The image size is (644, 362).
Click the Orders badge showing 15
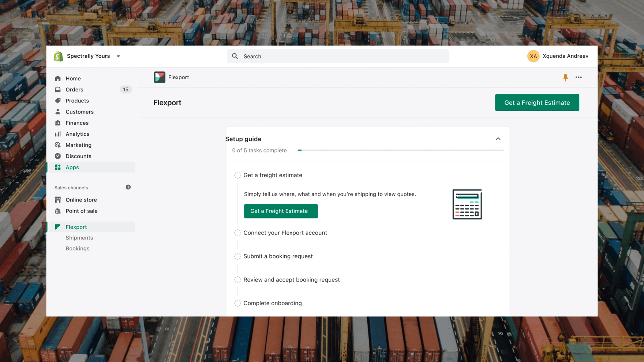126,90
